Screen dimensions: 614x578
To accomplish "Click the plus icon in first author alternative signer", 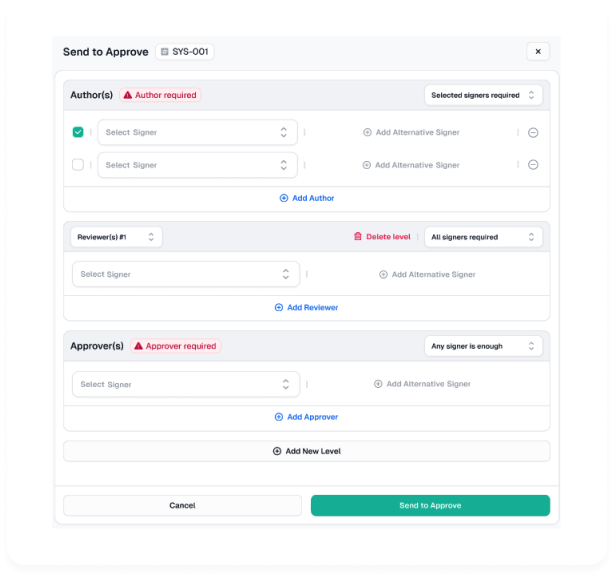I will [367, 132].
